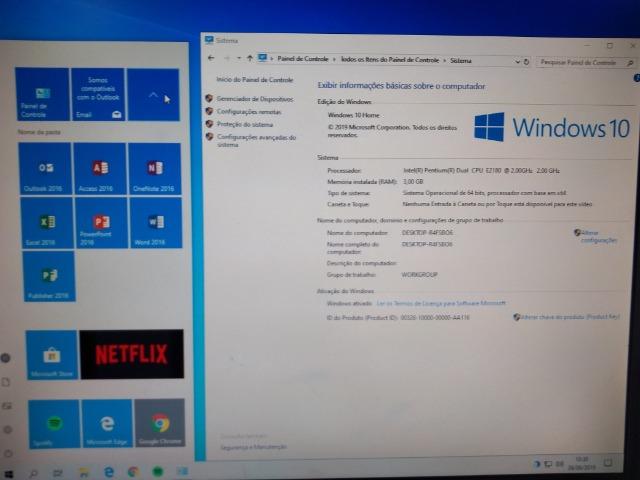This screenshot has width=640, height=480.
Task: Select 'WORKGROUP' value text
Action: tap(420, 275)
